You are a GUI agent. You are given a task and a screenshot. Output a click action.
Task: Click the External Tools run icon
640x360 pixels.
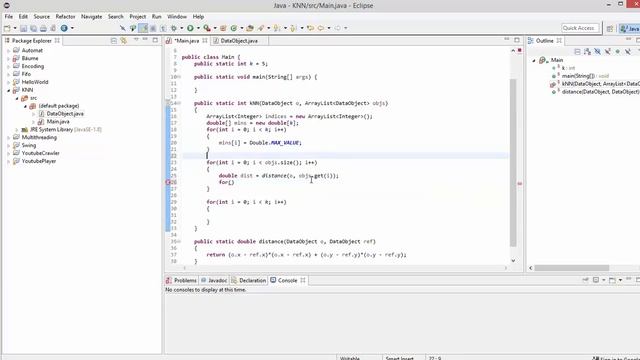tap(207, 28)
